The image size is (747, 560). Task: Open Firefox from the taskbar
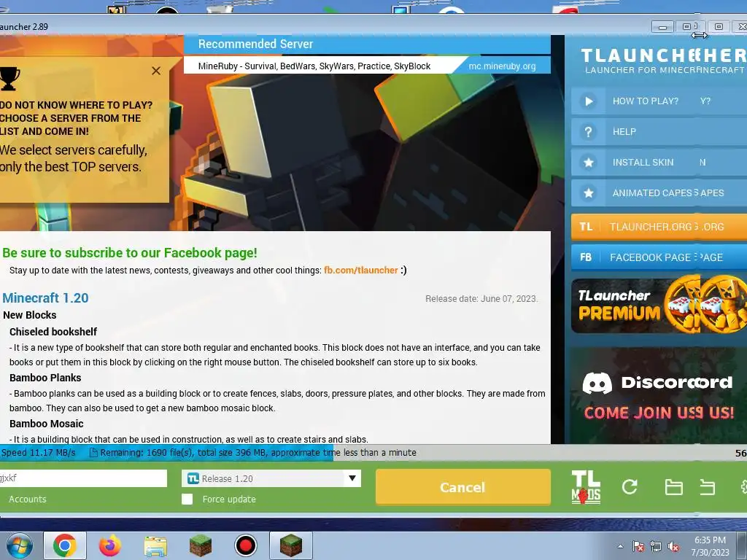tap(110, 545)
